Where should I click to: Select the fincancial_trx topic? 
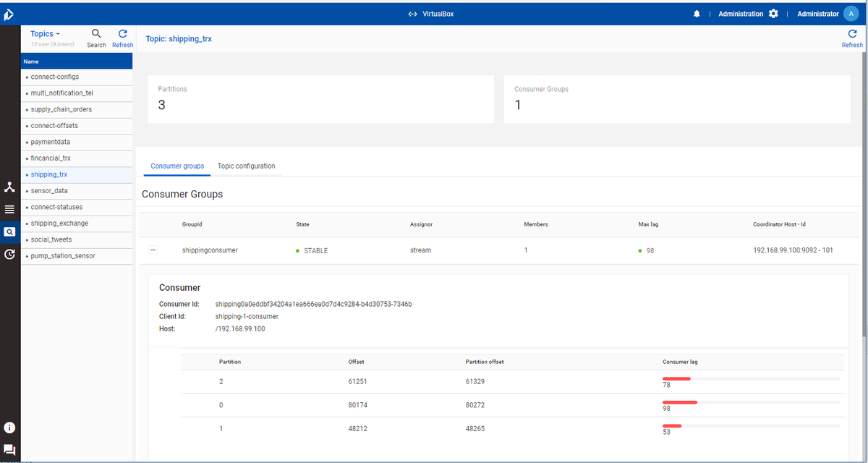click(x=77, y=158)
